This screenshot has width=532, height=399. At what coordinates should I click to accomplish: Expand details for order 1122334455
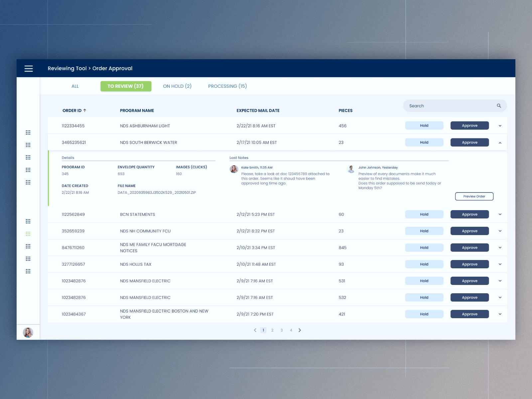(x=500, y=125)
